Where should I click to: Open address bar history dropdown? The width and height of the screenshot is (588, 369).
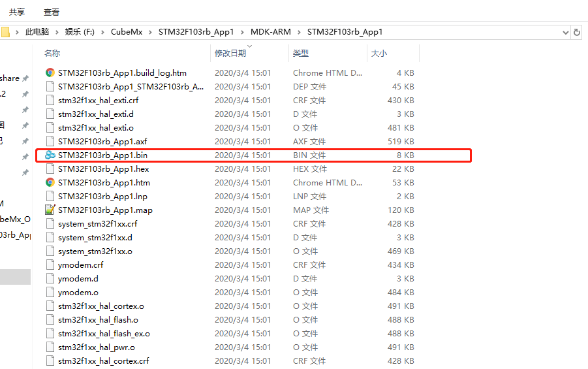(566, 32)
